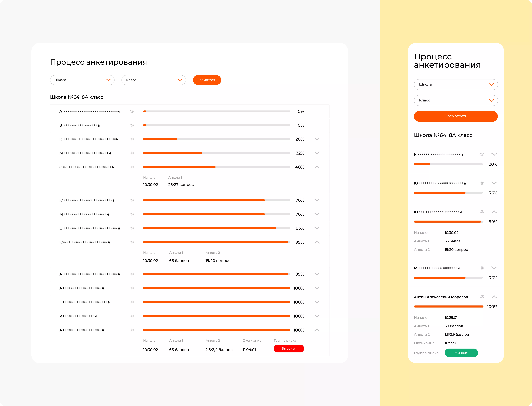Click eye icon in the 83% progress row
Viewport: 532px width, 406px height.
[132, 228]
